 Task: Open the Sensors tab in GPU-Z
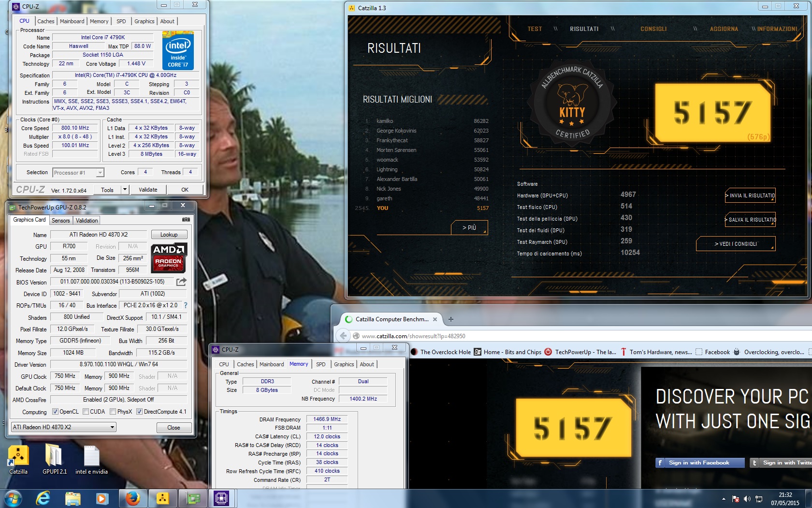[x=61, y=221]
